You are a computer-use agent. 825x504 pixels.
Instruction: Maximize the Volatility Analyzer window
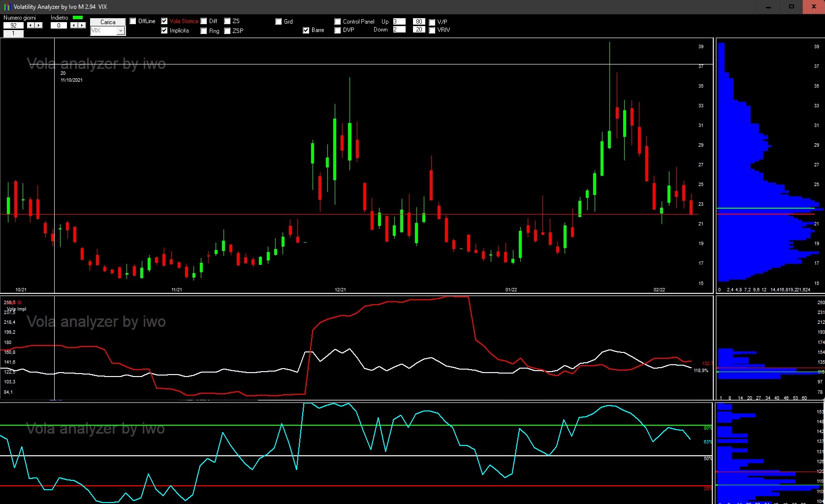pyautogui.click(x=791, y=7)
